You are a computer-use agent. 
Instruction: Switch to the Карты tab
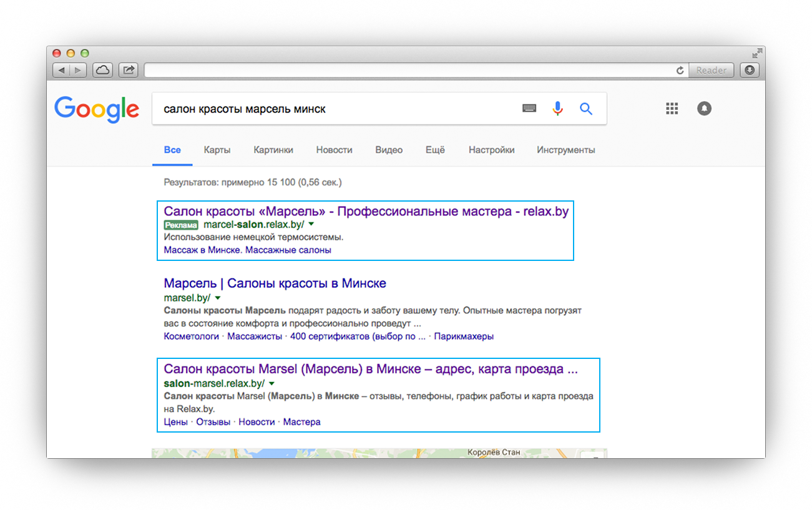(x=217, y=150)
